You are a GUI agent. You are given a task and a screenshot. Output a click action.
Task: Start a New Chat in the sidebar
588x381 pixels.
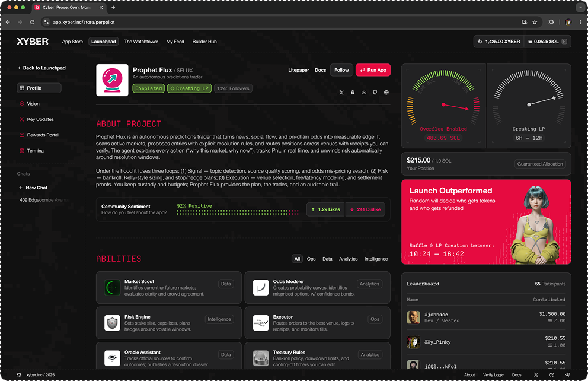tap(36, 188)
